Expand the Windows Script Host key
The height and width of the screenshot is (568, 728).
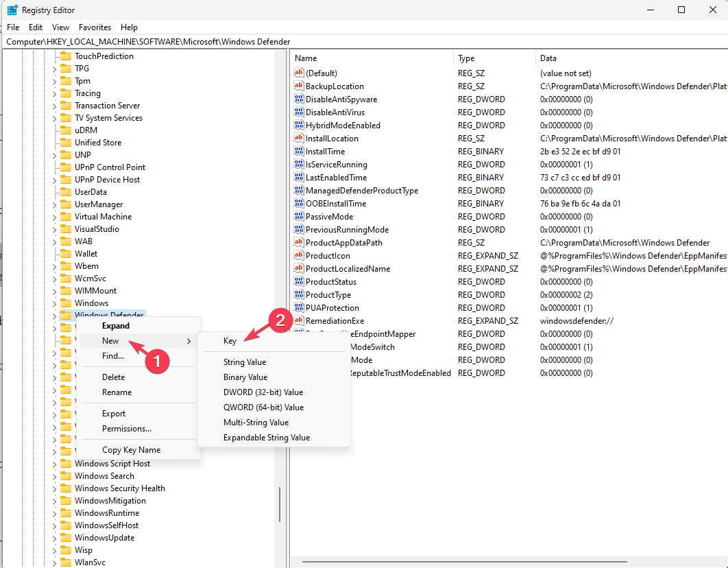(54, 464)
